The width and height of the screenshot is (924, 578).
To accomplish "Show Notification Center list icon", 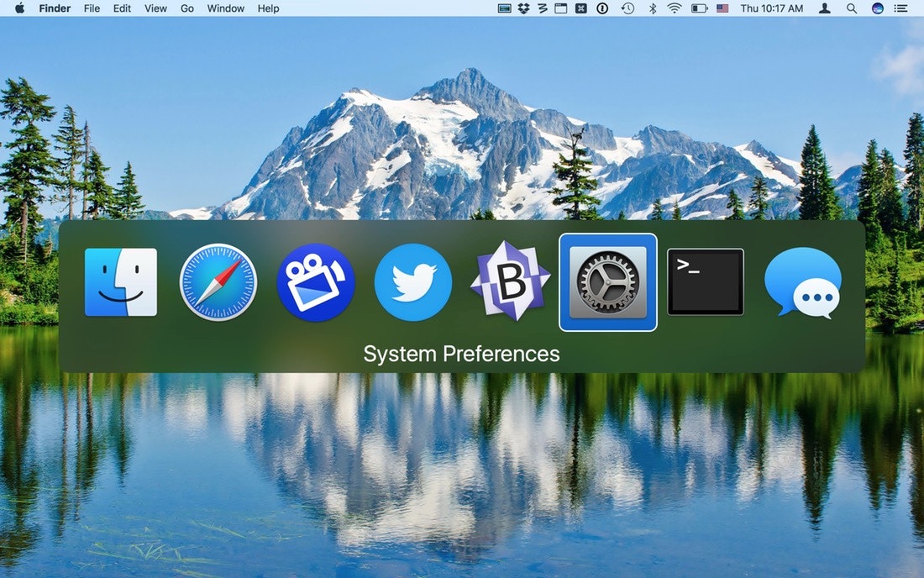I will (x=900, y=8).
